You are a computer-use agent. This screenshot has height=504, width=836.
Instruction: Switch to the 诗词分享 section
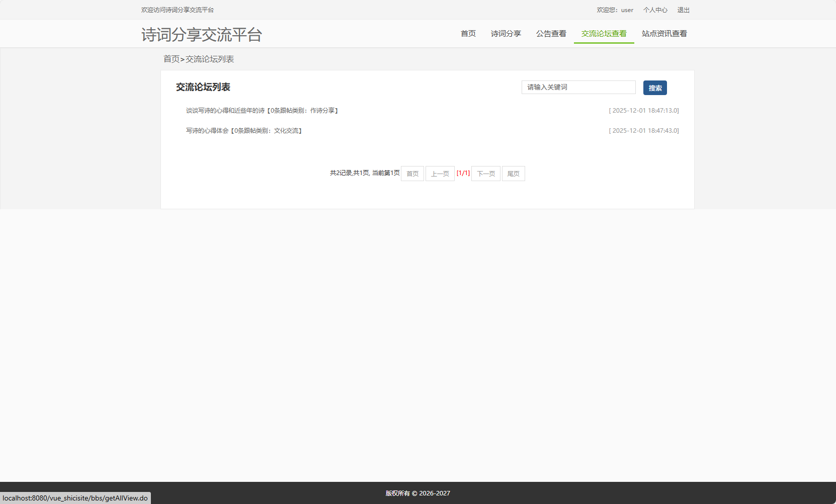(506, 34)
